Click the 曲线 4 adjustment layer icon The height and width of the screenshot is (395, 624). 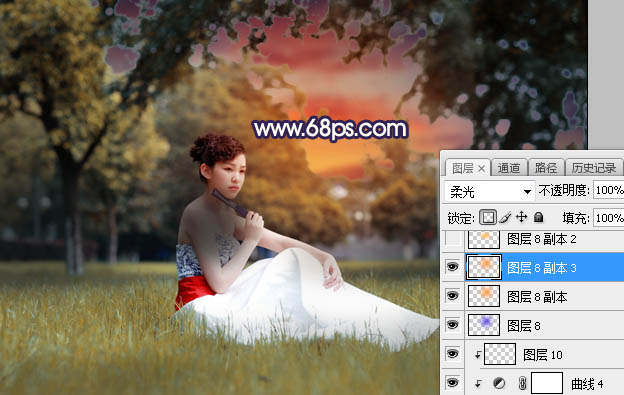click(499, 383)
